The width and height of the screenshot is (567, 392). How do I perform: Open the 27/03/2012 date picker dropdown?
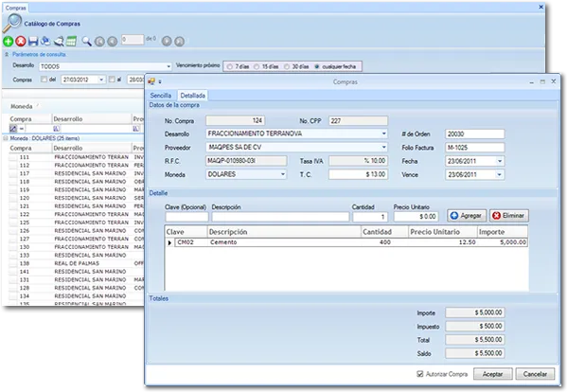tap(101, 80)
